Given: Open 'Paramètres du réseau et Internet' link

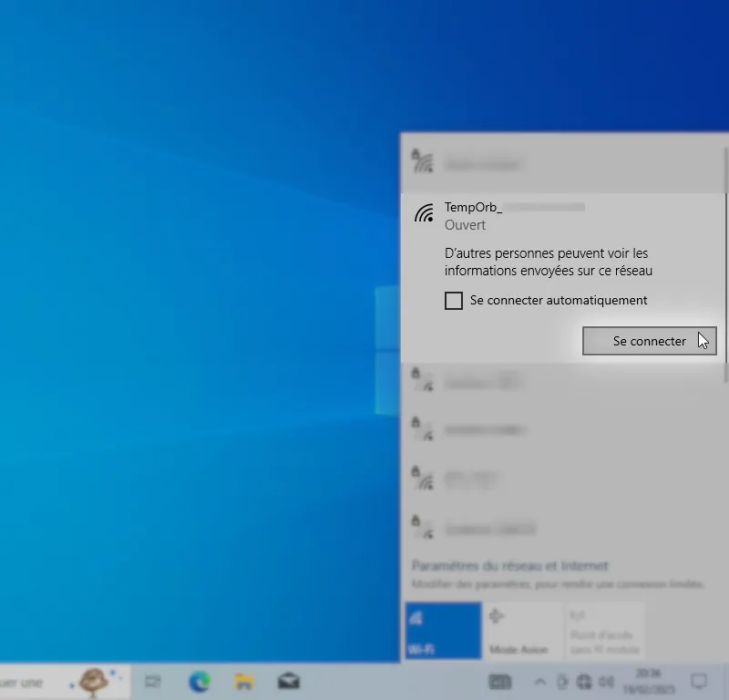Looking at the screenshot, I should tap(509, 566).
